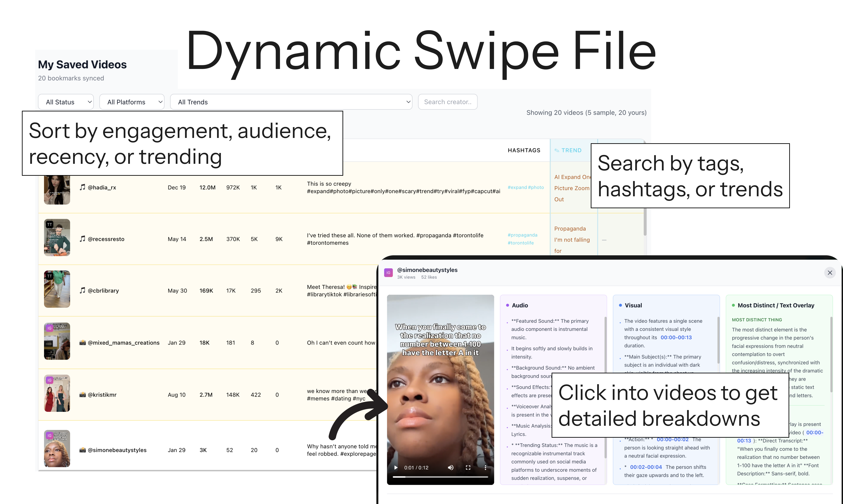Click the camera icon beside @kristikmr
This screenshot has width=843, height=504.
coord(83,395)
